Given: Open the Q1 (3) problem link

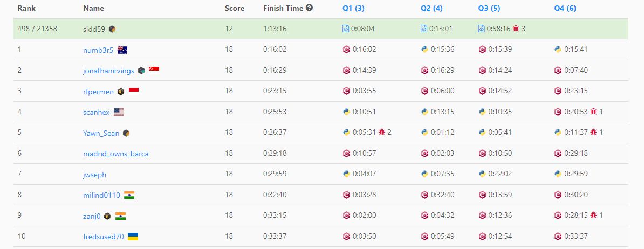Looking at the screenshot, I should [353, 8].
